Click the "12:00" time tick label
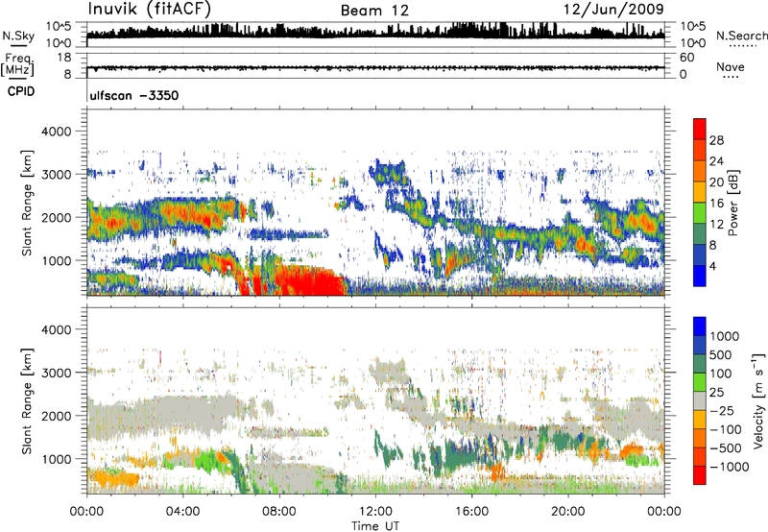This screenshot has height=532, width=768. click(x=375, y=512)
